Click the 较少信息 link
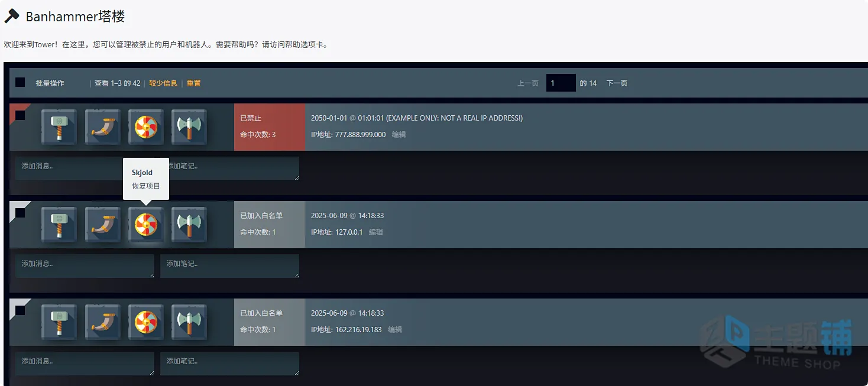Viewport: 868px width, 386px height. [163, 83]
